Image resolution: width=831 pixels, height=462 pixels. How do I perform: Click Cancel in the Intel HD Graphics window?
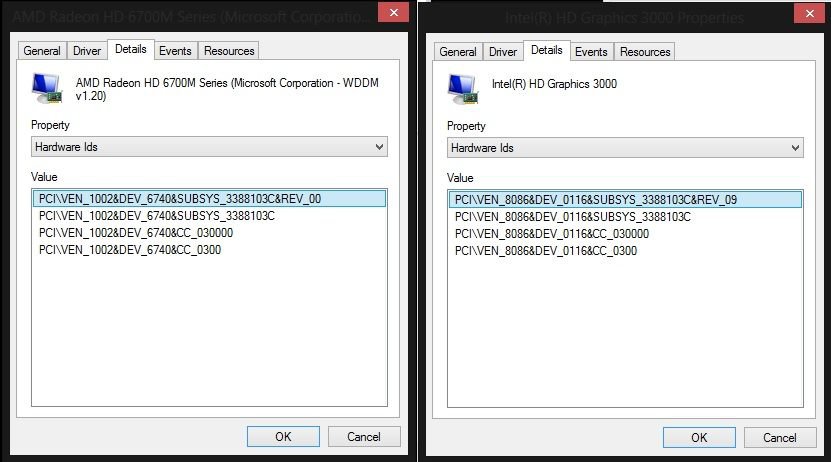780,438
